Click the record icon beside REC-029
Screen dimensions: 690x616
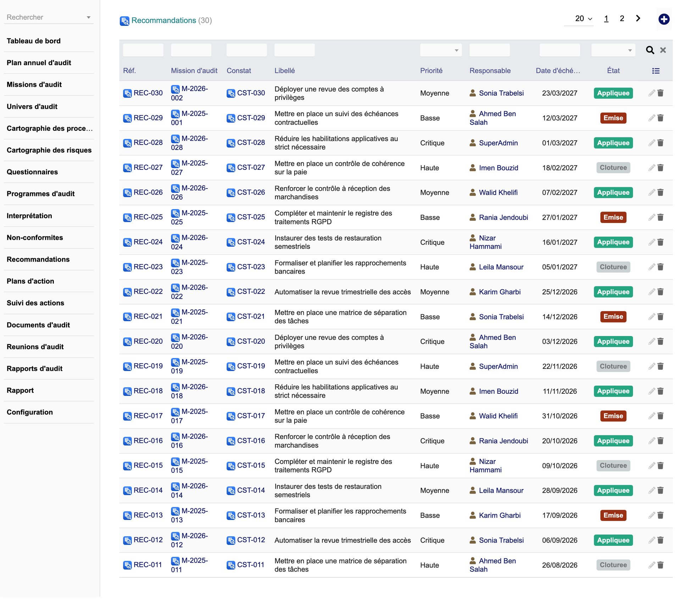click(127, 118)
